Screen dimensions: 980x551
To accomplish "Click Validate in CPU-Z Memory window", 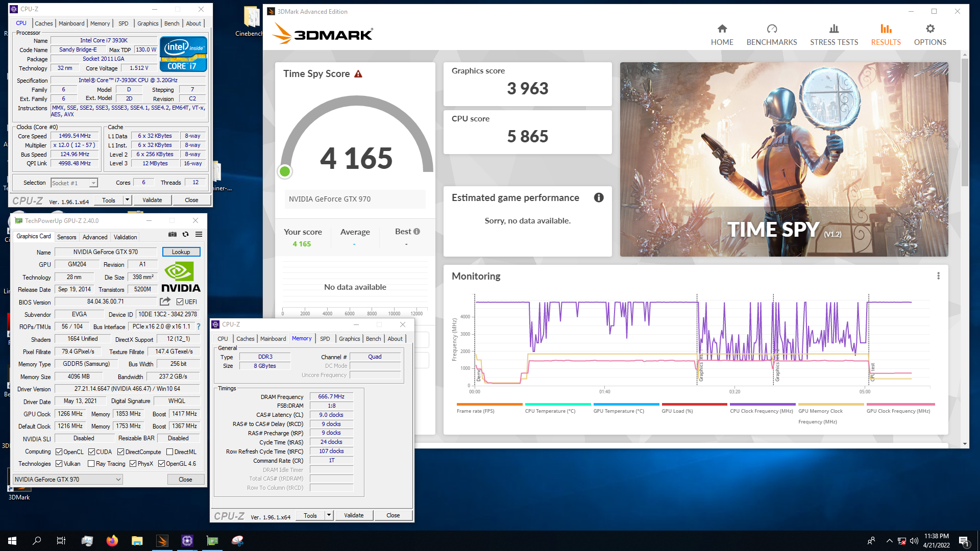I will (x=354, y=515).
